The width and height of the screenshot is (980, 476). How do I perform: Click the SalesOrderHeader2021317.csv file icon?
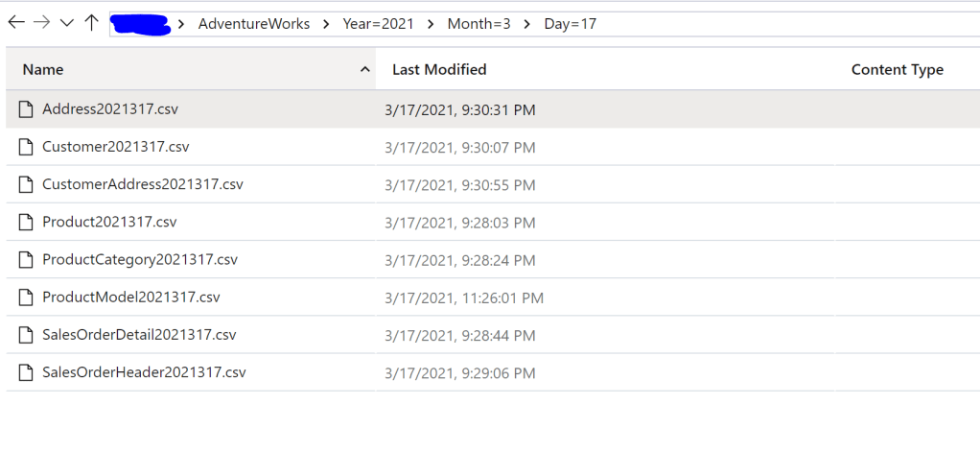click(26, 372)
